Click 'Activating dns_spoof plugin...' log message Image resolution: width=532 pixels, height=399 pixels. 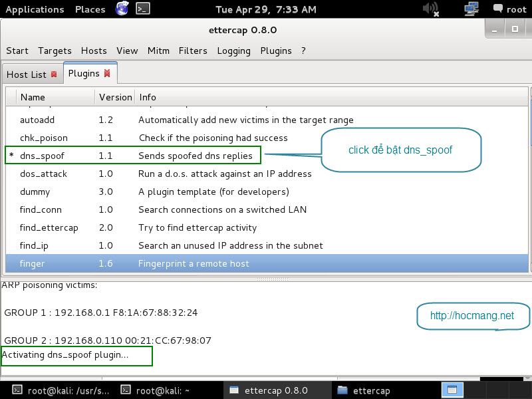pos(65,355)
